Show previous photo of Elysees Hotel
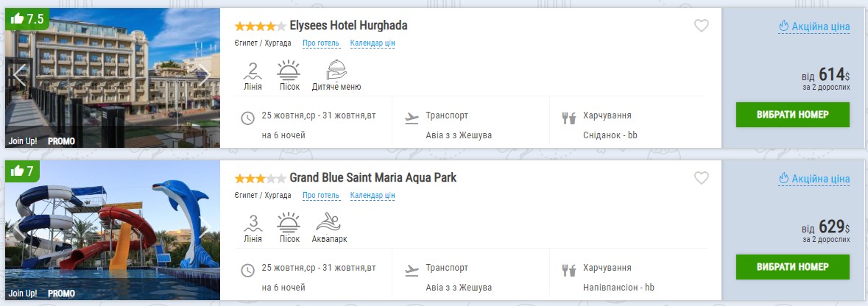868x306 pixels. [x=19, y=75]
